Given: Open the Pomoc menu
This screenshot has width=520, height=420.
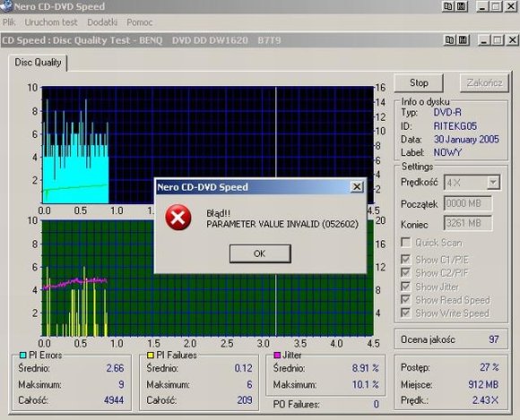Looking at the screenshot, I should [140, 22].
